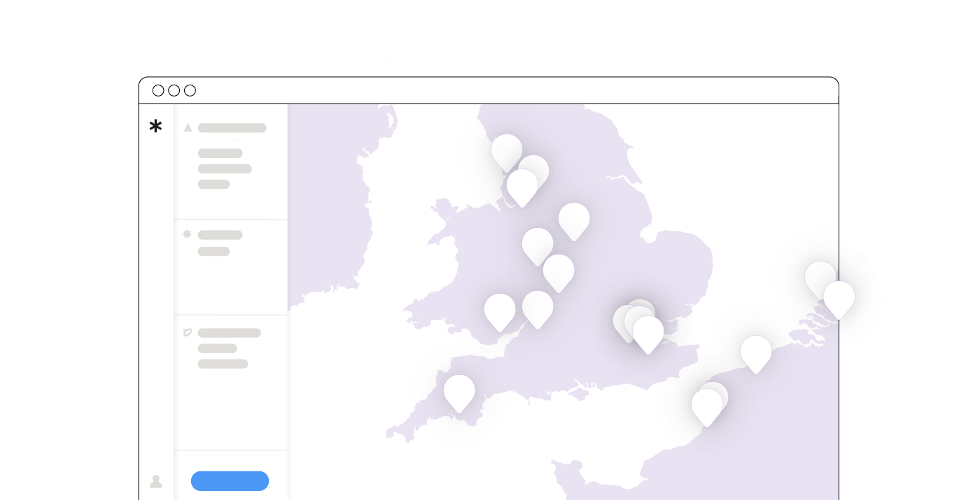Click the first circle window control

pyautogui.click(x=158, y=90)
